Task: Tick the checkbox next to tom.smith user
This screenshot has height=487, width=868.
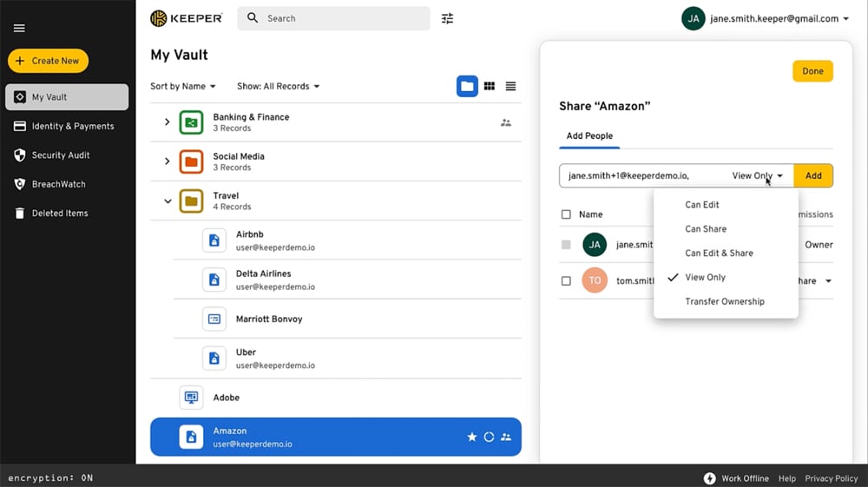Action: pyautogui.click(x=566, y=281)
